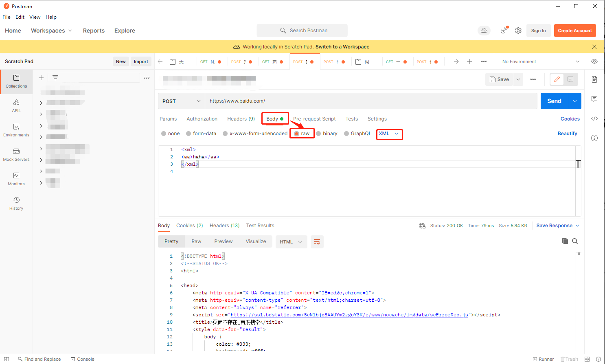
Task: Select the GraphQL body type
Action: pos(357,134)
